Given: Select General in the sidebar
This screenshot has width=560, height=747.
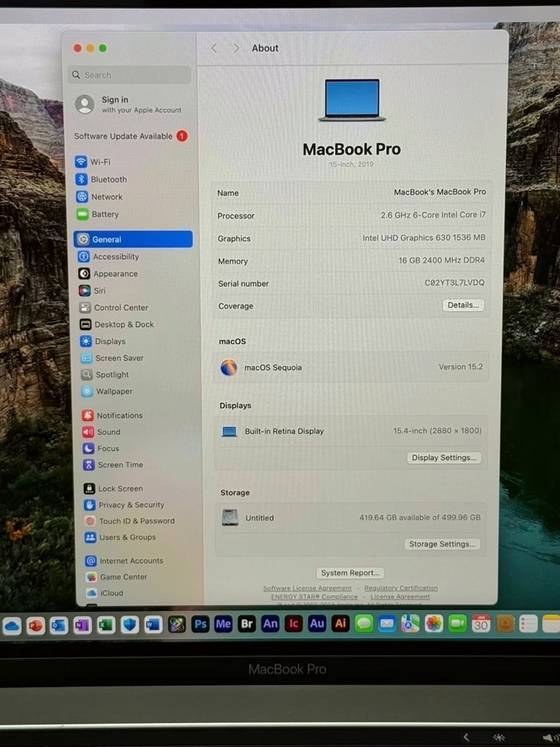Looking at the screenshot, I should pos(133,239).
